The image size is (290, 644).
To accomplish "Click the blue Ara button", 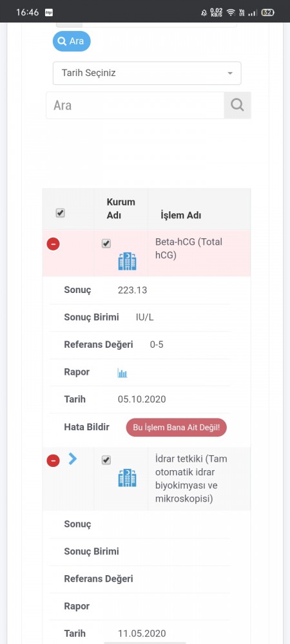I will (72, 41).
